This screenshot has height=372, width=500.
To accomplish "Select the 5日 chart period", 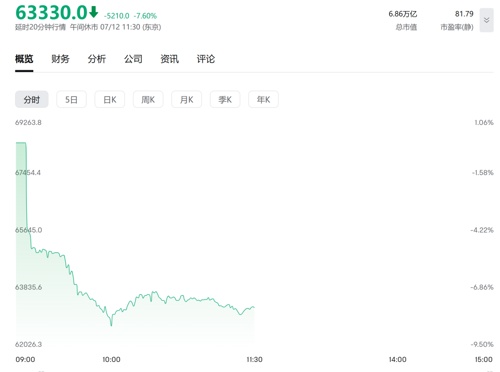I will tap(71, 99).
